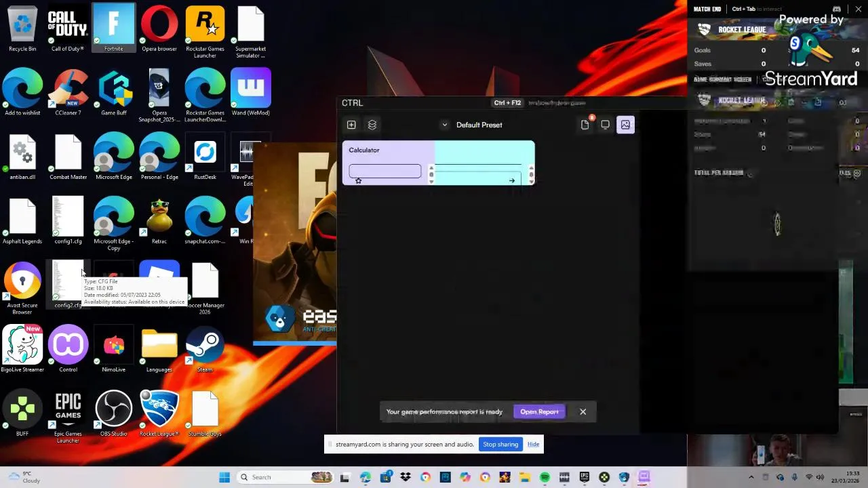
Task: Click the Calculator input field
Action: 385,171
